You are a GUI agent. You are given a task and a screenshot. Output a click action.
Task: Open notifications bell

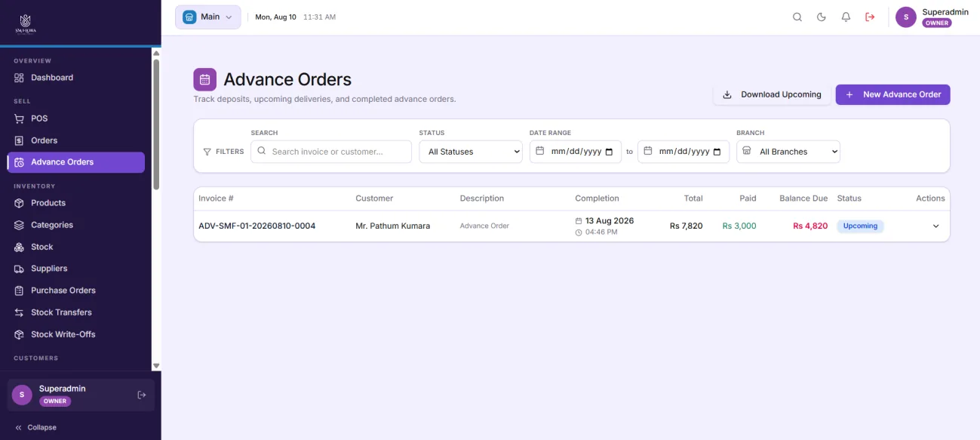point(846,17)
